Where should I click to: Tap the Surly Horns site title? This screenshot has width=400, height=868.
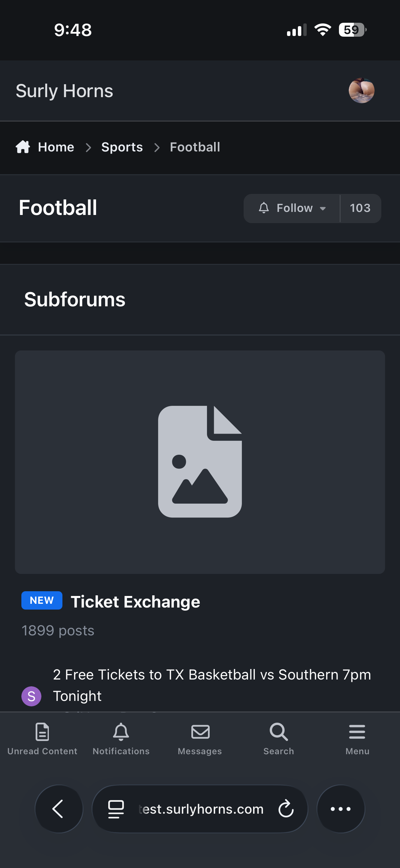coord(64,91)
